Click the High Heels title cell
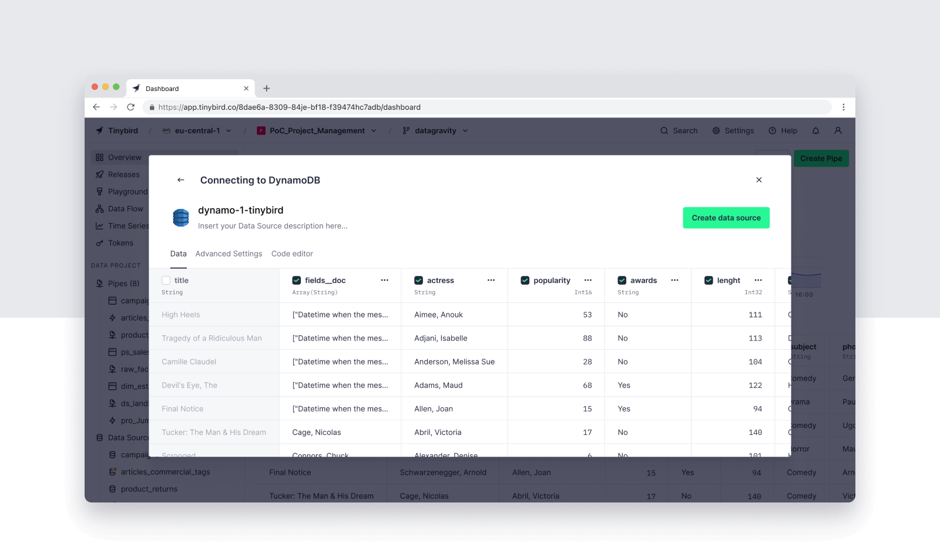 click(214, 315)
